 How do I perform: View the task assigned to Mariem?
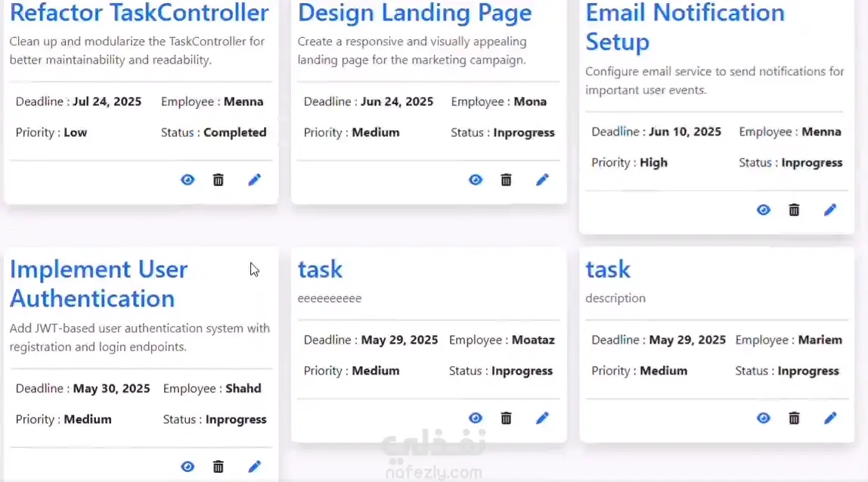764,418
